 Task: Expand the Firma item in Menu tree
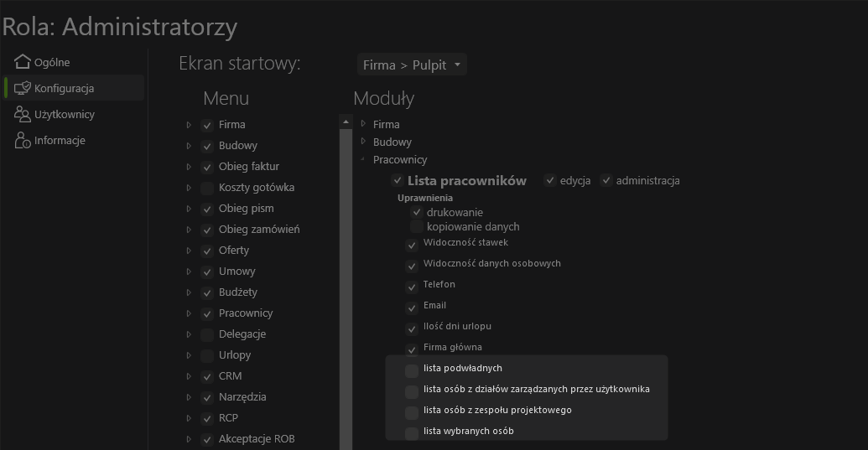pyautogui.click(x=189, y=125)
